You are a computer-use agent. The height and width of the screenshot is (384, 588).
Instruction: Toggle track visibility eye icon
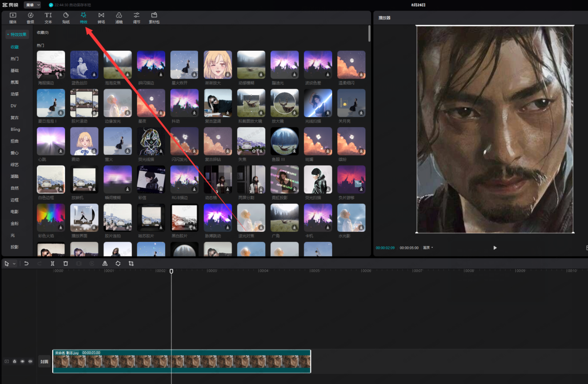(x=22, y=361)
